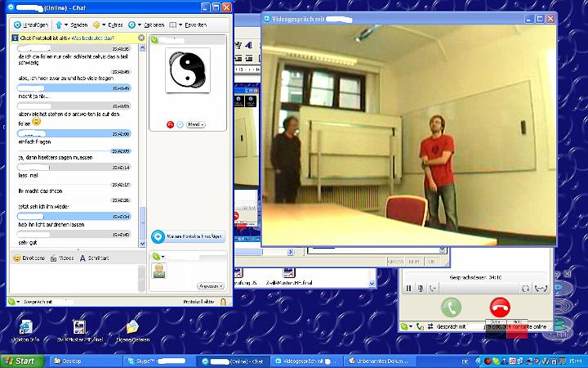Screen dimensions: 588x368
Task: Dismiss the Chat-Protokoll notification bar
Action: coord(141,38)
